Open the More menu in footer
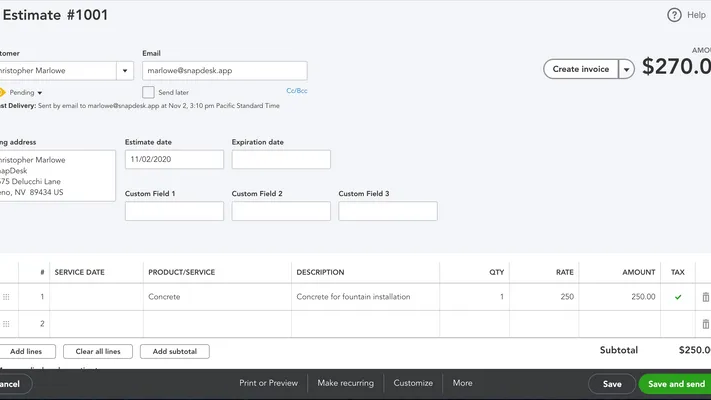Screen dimensions: 711x400 pos(462,383)
